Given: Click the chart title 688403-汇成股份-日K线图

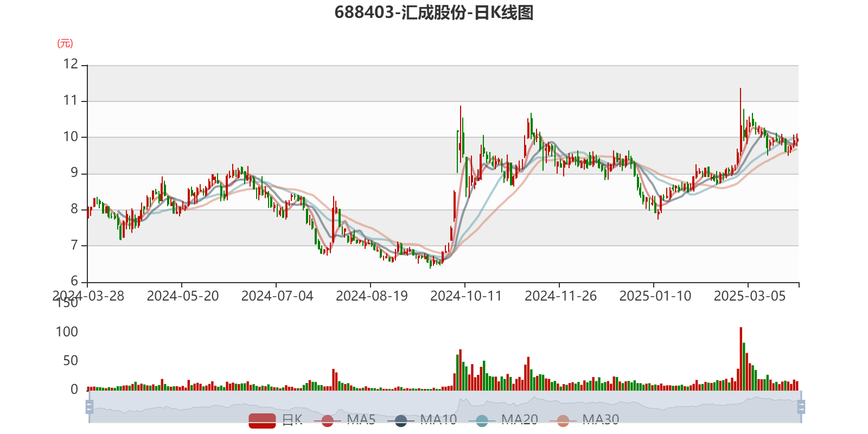Looking at the screenshot, I should (434, 12).
